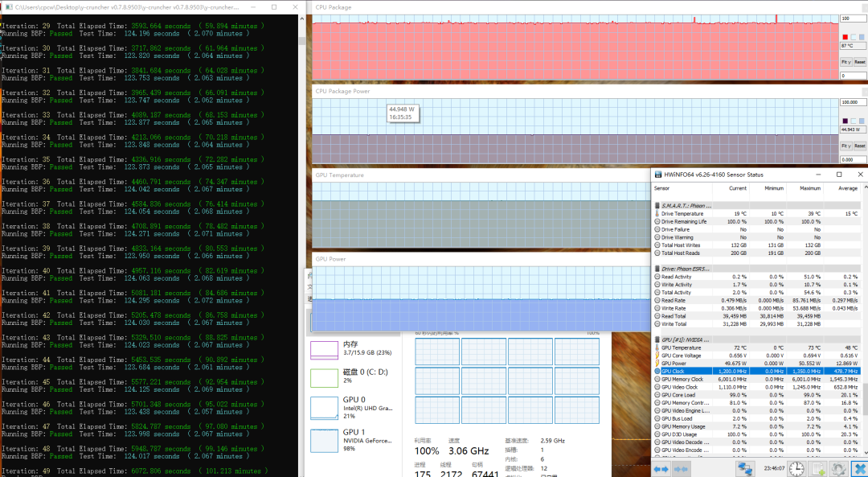
Task: Select Drive Warning row
Action: coord(756,237)
